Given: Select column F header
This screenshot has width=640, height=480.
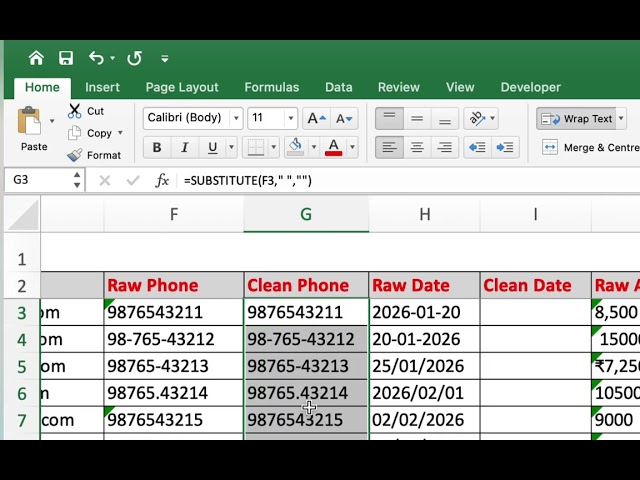Looking at the screenshot, I should (174, 214).
